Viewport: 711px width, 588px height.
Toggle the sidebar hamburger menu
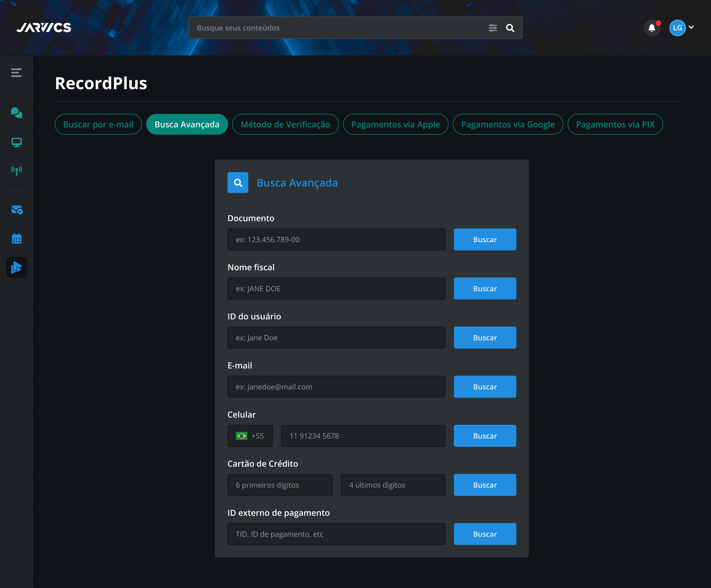click(x=16, y=73)
